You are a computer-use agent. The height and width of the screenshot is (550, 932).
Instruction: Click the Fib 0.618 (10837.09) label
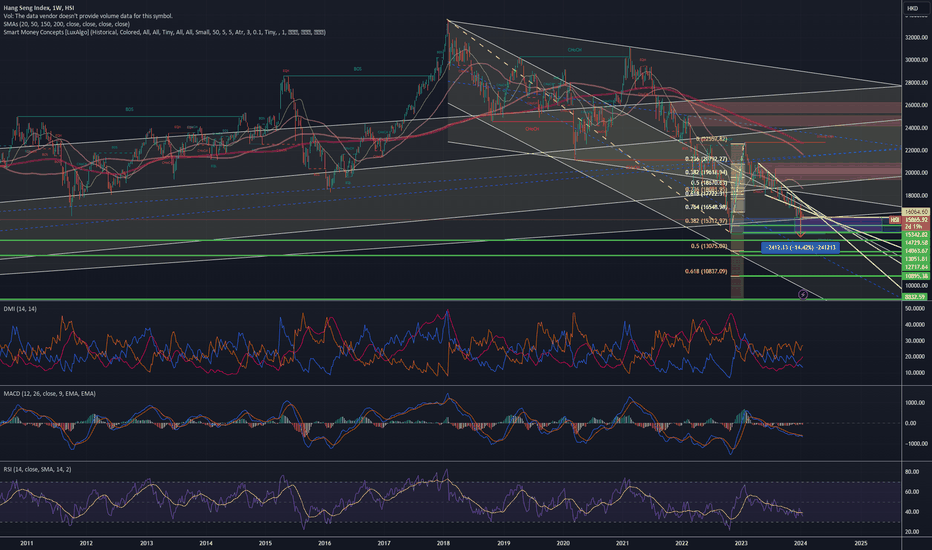point(706,271)
